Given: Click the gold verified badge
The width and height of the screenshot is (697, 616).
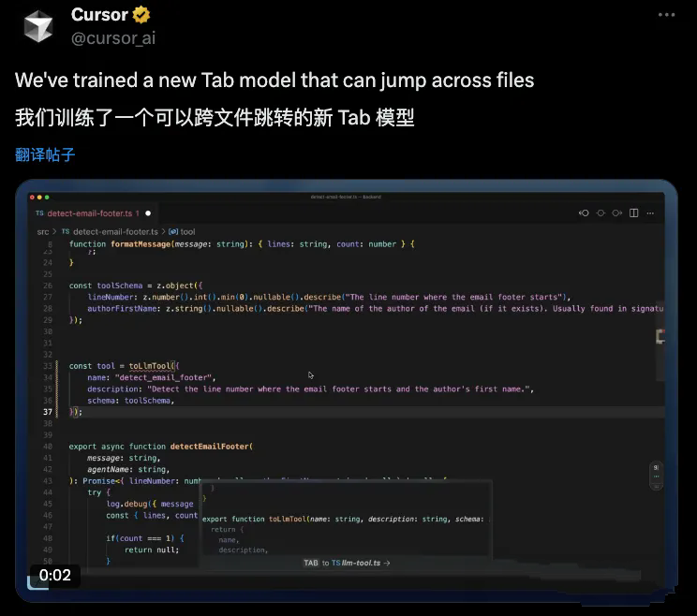Looking at the screenshot, I should click(141, 15).
